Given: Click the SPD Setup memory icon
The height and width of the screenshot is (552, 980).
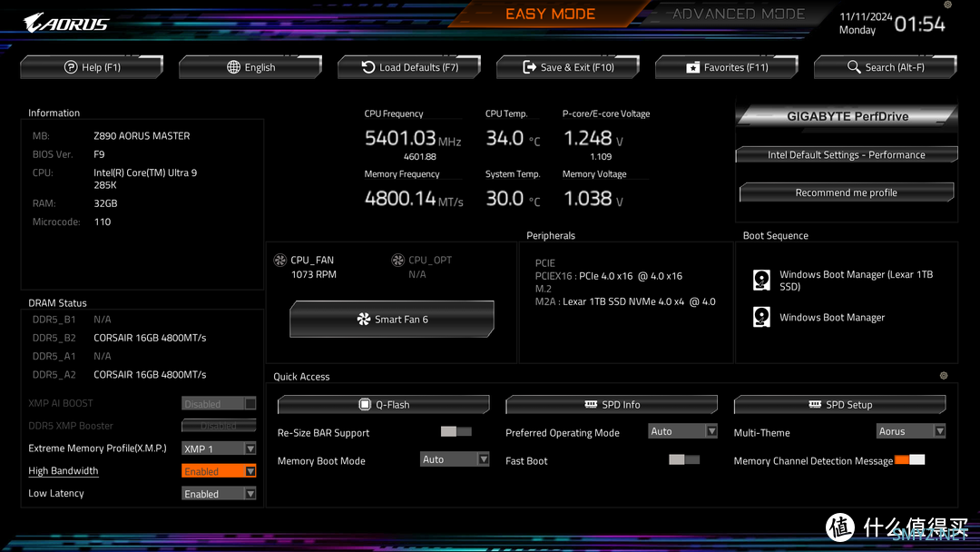Looking at the screenshot, I should coord(815,404).
